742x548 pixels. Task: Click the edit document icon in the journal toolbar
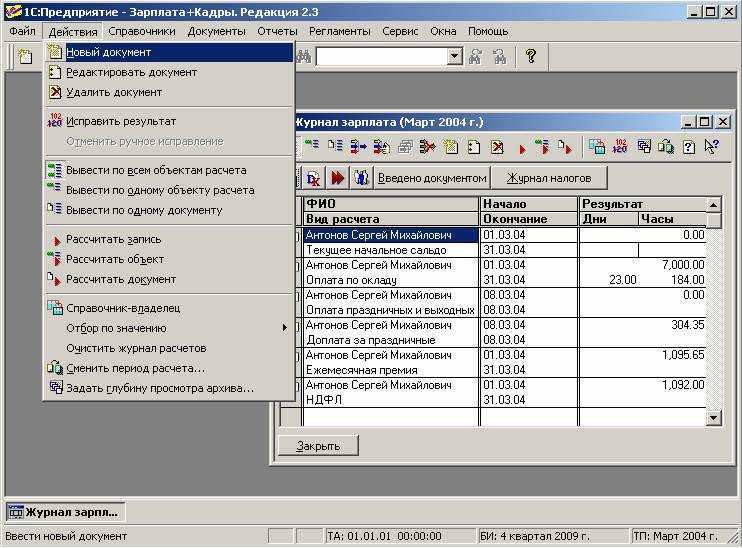(x=474, y=147)
